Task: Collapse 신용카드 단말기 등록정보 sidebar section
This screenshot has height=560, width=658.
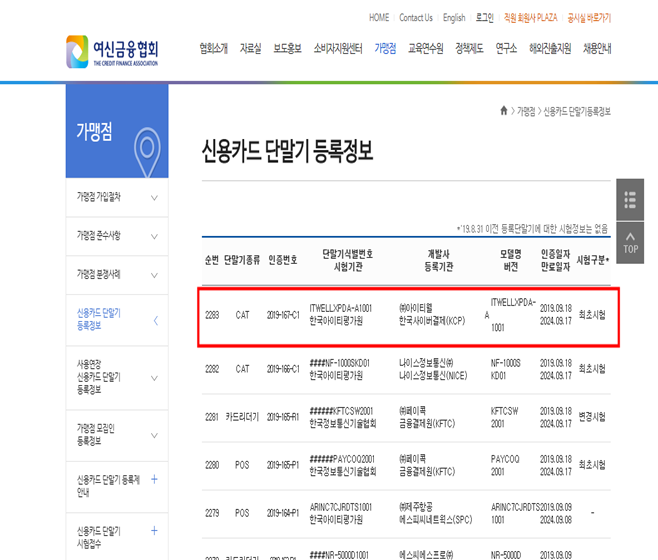Action: click(155, 321)
